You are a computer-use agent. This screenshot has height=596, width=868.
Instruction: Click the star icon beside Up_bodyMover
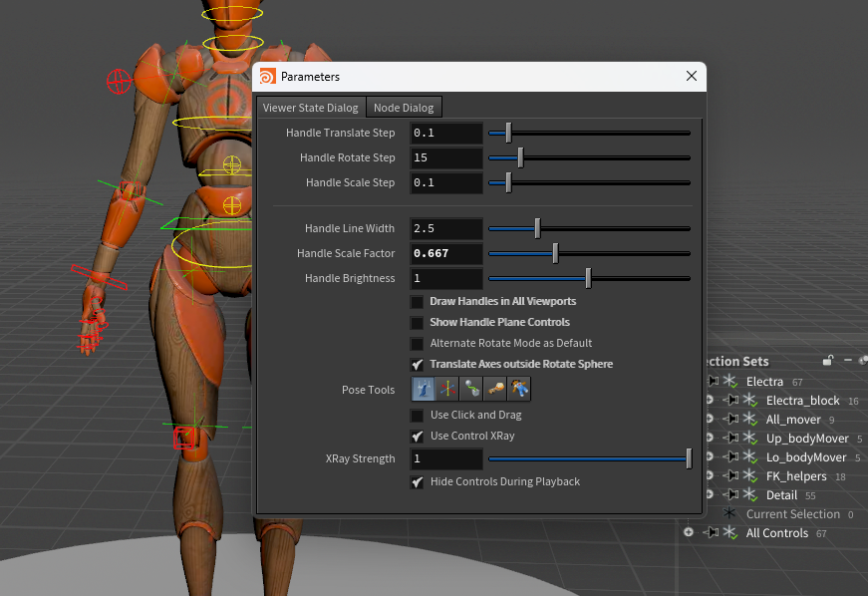pyautogui.click(x=750, y=438)
